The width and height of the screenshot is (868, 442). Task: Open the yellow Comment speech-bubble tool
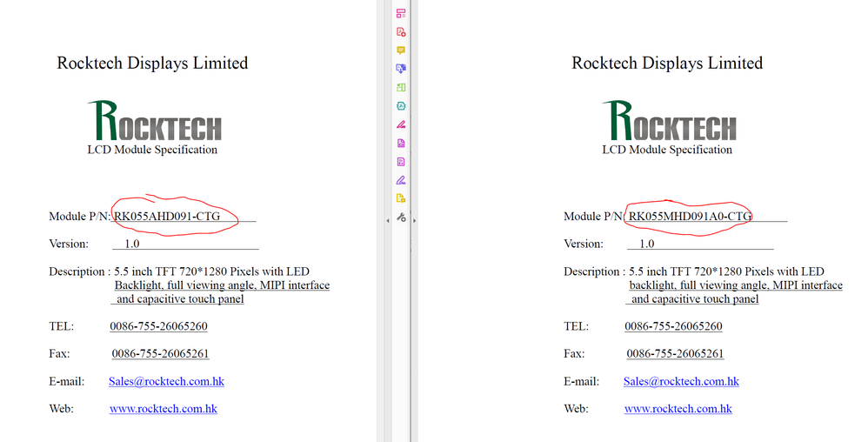pos(401,50)
